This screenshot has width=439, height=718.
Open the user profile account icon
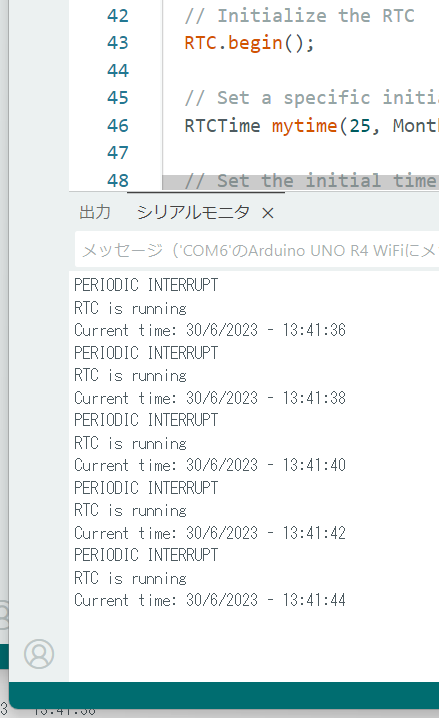coord(39,653)
